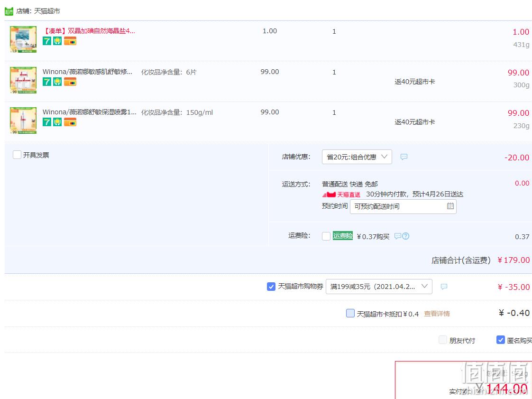Click the second green badge under 薇诺娜敏感肌舒敏修

pos(57,82)
